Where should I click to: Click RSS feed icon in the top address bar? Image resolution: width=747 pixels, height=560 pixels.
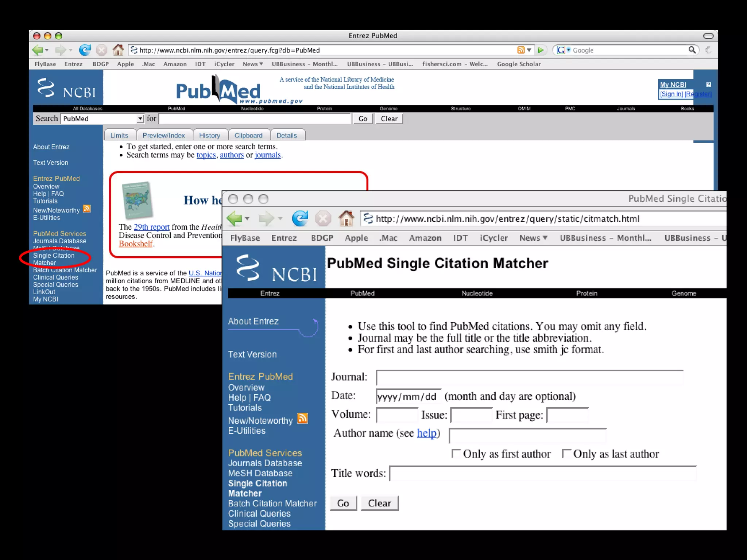[521, 50]
